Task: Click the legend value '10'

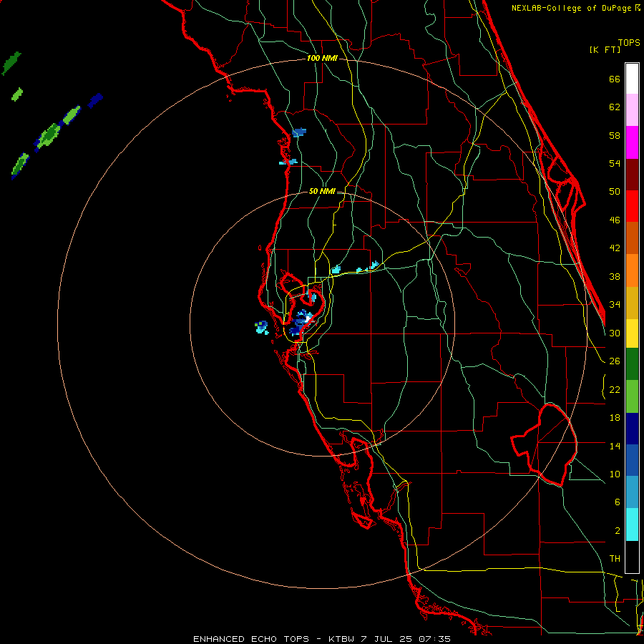Action: (x=615, y=474)
